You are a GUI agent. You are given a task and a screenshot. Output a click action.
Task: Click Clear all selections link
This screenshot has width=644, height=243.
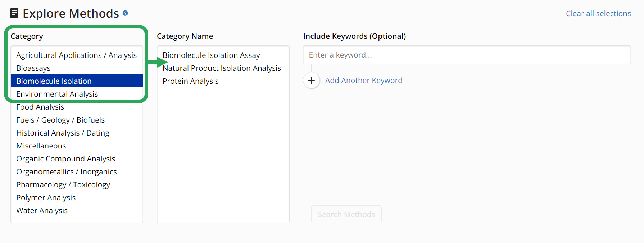click(x=598, y=14)
